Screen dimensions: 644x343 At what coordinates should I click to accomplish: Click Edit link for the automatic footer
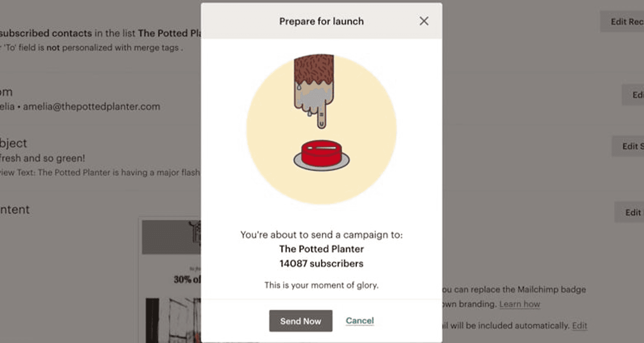coord(579,325)
